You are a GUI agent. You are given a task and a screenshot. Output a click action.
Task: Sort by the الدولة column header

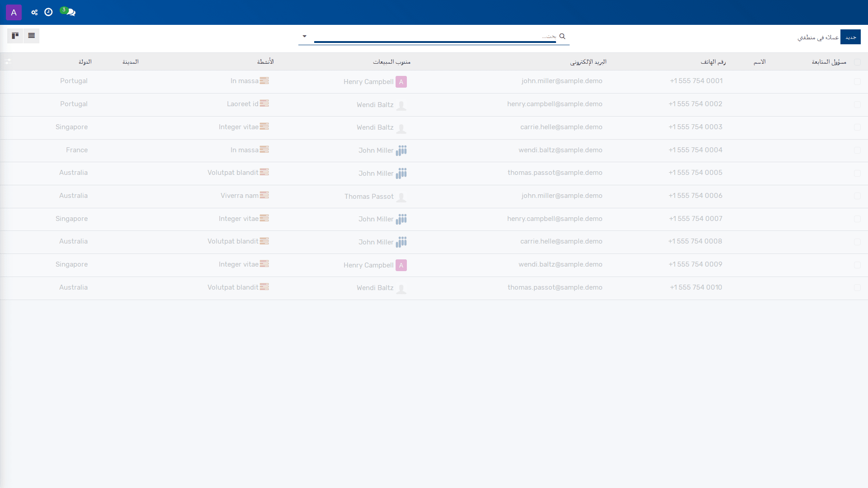point(85,62)
